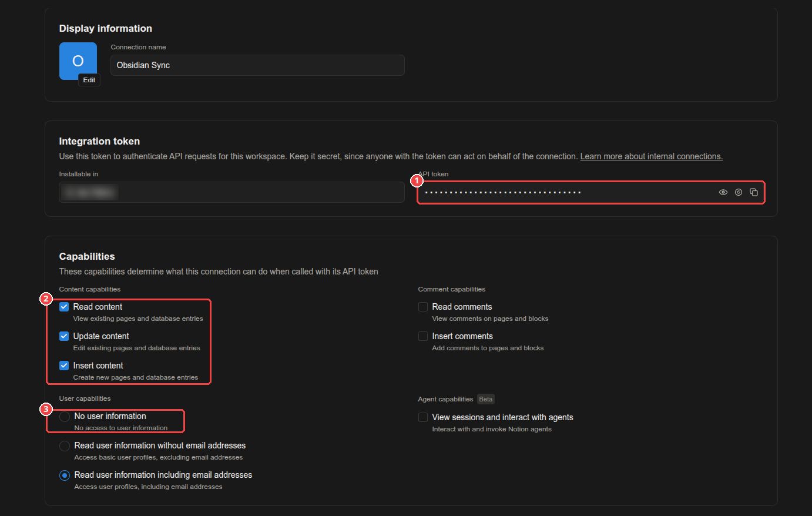Screen dimensions: 812x516
Task: Click the Installable in workspace field
Action: pyautogui.click(x=231, y=192)
